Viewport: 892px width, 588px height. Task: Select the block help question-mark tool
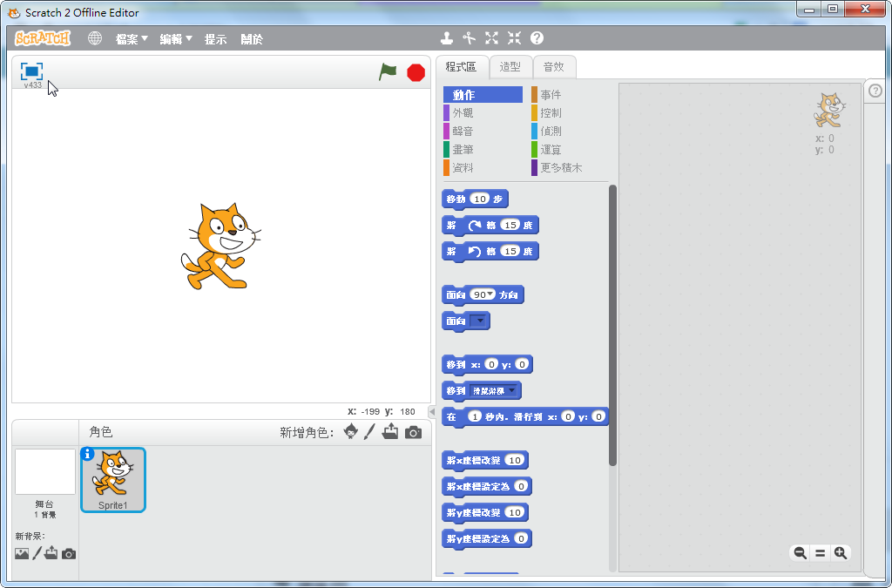(537, 38)
